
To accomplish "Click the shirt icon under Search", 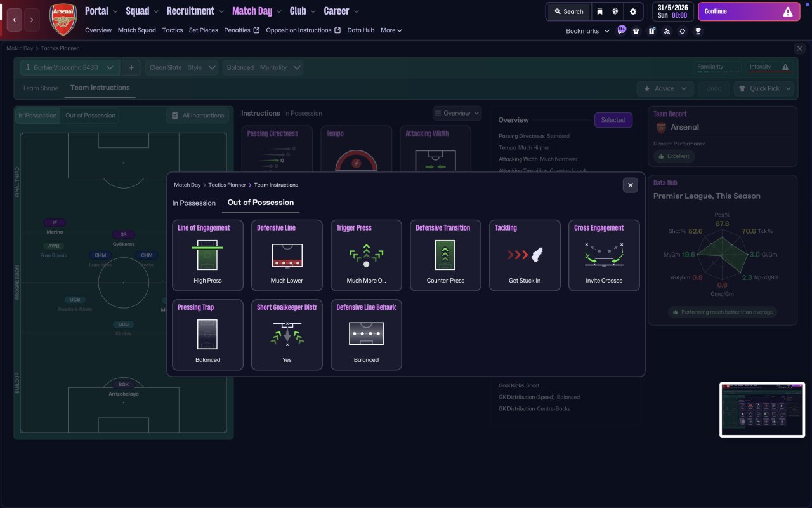I will [x=636, y=31].
